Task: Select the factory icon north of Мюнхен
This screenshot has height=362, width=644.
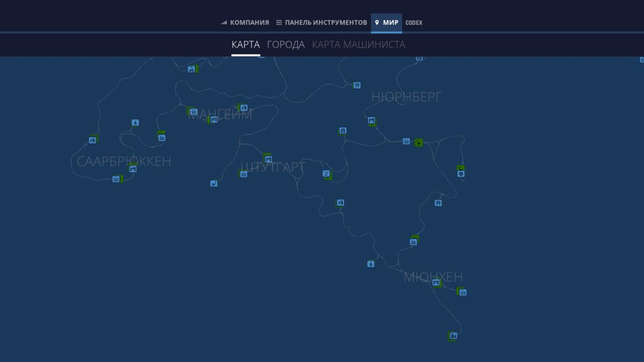Action: [x=413, y=242]
